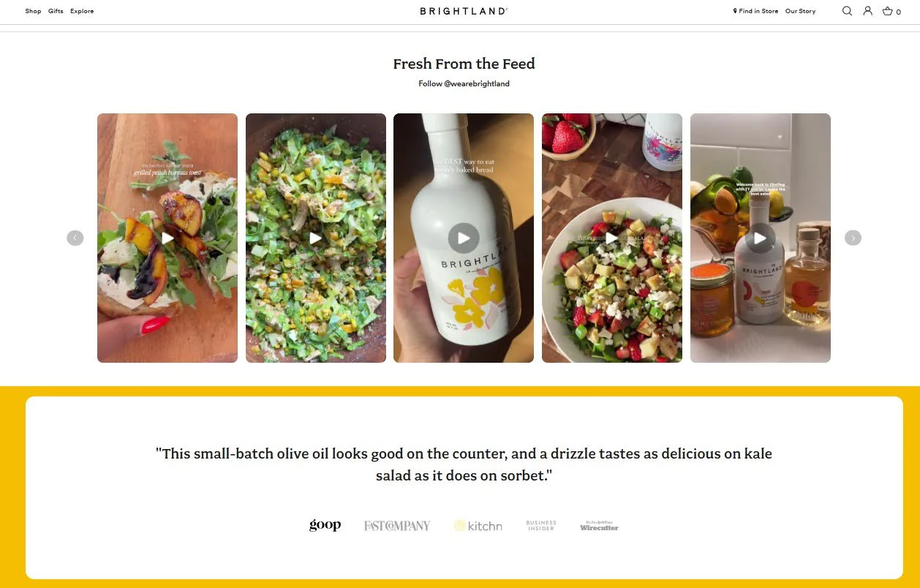Click the Wirecutter logo

pyautogui.click(x=598, y=526)
